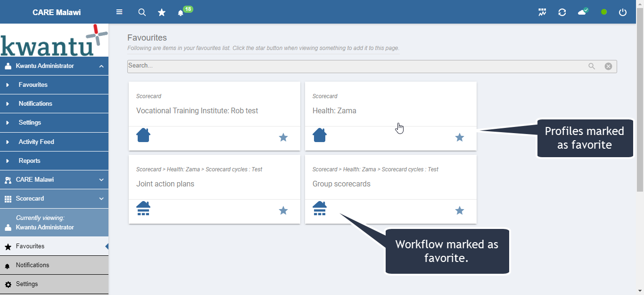The image size is (644, 295).
Task: Open Health: Zama card title
Action: click(334, 111)
